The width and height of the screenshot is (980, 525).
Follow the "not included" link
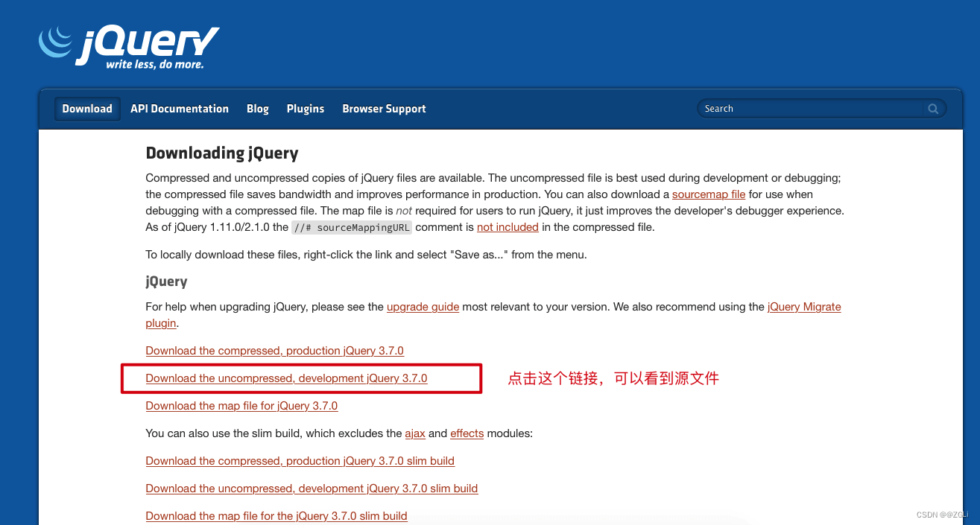508,227
